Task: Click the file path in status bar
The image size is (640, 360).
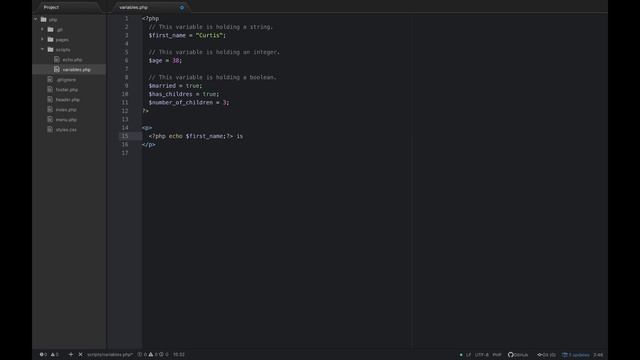Action: coord(110,354)
